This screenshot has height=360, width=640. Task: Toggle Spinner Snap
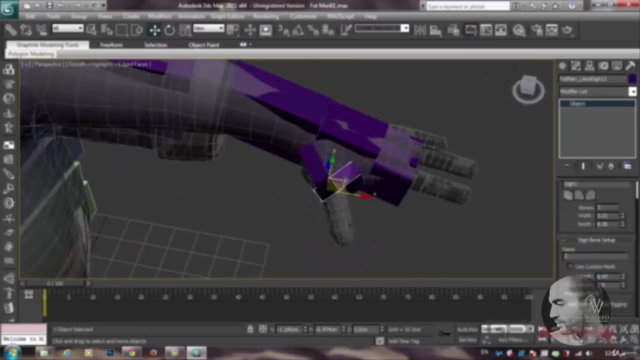click(x=328, y=30)
